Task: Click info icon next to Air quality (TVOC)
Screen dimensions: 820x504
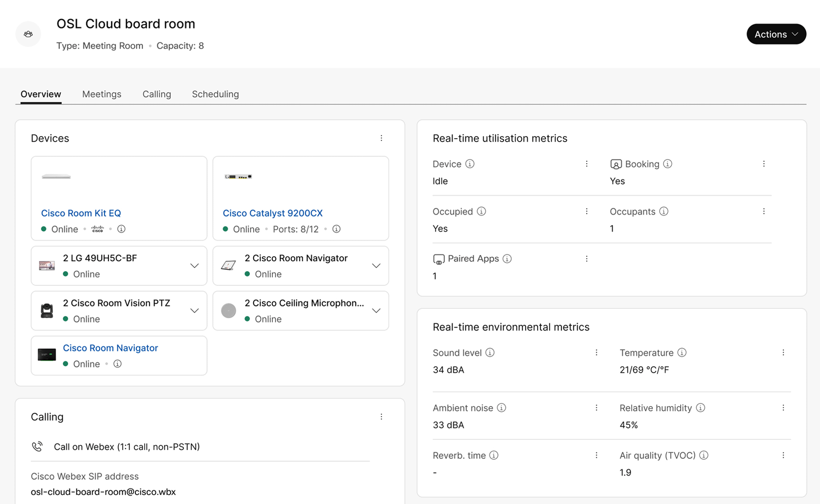Action: coord(704,455)
